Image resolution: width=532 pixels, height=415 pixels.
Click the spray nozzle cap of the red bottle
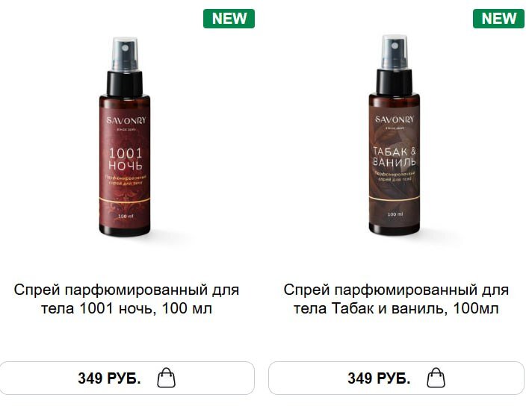[x=126, y=54]
